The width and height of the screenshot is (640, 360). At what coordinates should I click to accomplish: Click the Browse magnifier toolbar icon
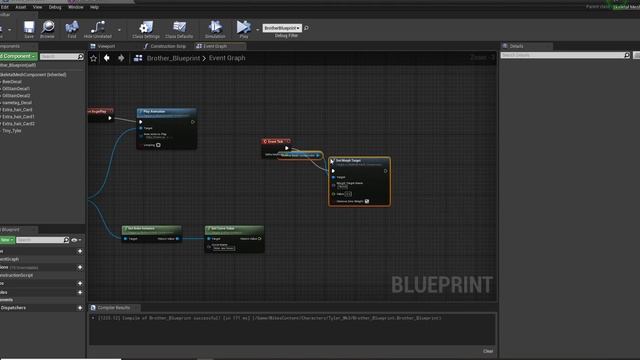47,28
